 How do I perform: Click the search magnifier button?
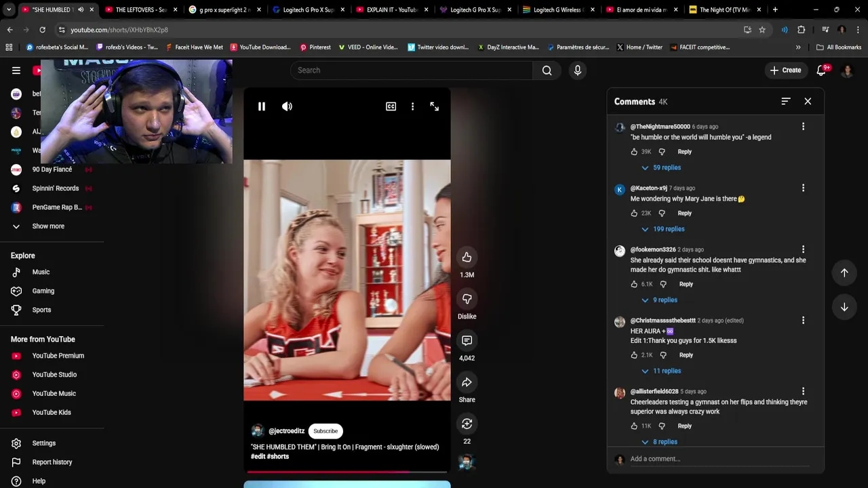point(547,70)
